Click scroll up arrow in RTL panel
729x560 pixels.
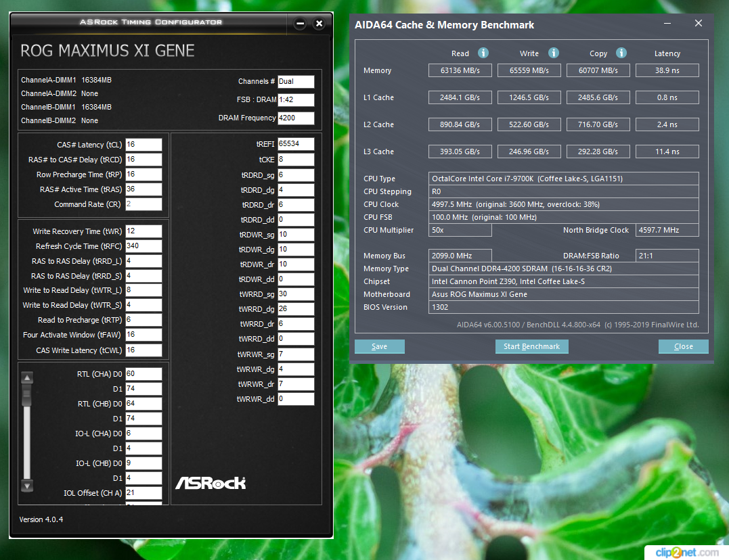(27, 378)
